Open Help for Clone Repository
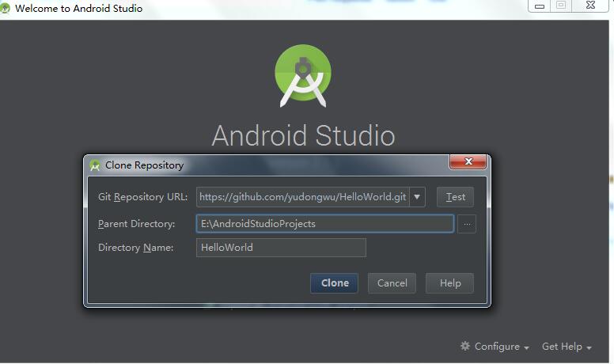Image resolution: width=614 pixels, height=364 pixels. [449, 283]
